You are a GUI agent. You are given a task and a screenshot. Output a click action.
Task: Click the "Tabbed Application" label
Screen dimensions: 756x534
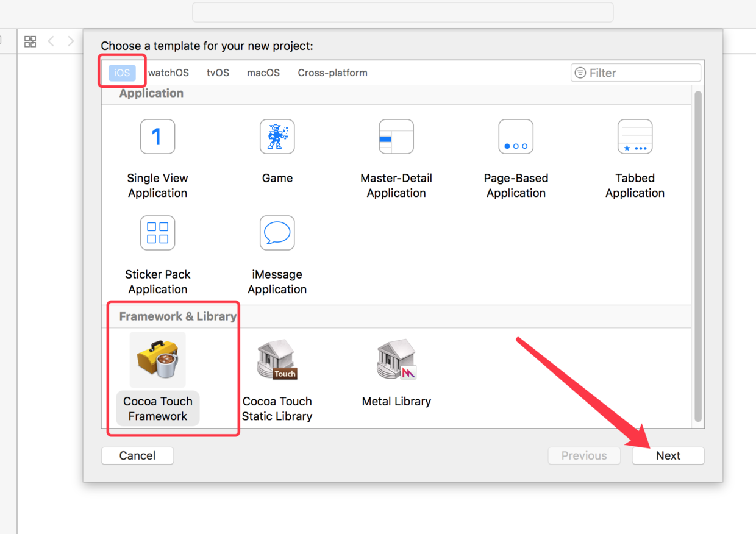635,185
